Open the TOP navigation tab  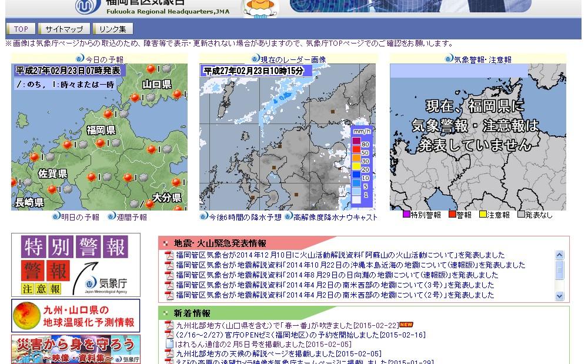[x=21, y=29]
